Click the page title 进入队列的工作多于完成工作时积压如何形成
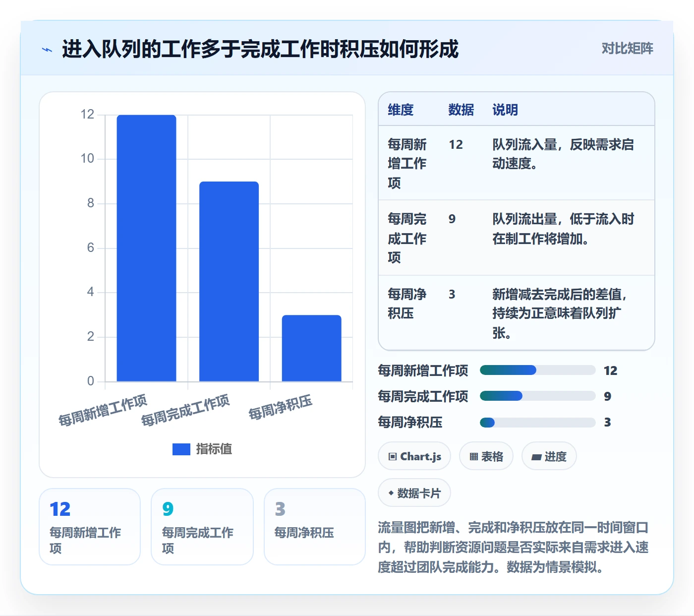The width and height of the screenshot is (694, 616). [x=260, y=49]
